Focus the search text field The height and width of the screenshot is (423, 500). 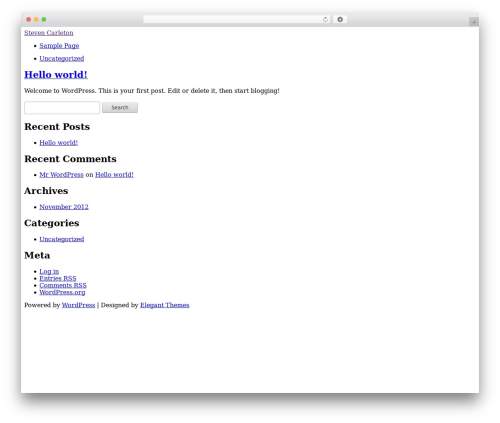click(x=62, y=108)
